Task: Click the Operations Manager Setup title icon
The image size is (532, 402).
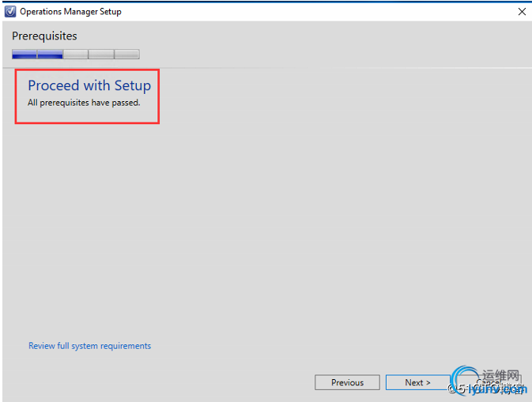Action: 10,12
